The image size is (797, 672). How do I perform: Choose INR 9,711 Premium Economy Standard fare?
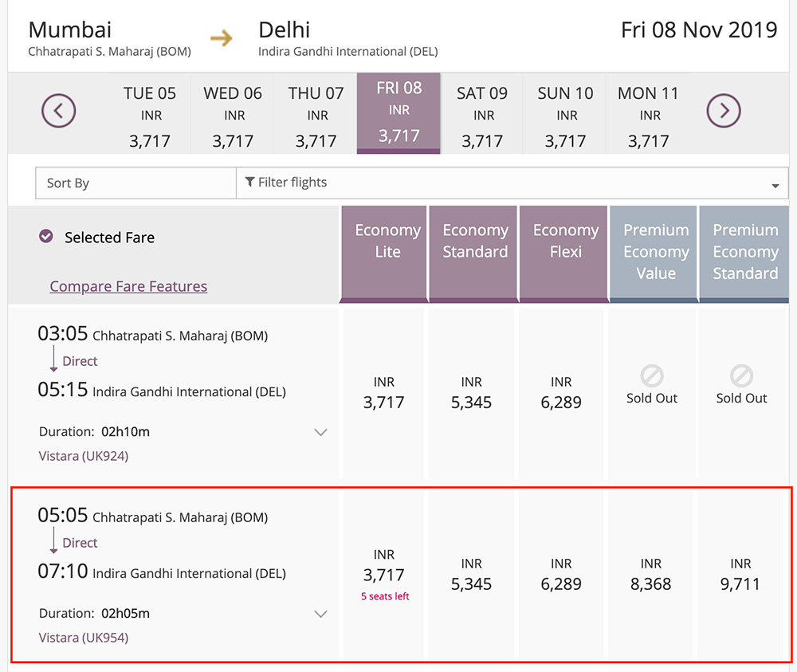coord(740,575)
